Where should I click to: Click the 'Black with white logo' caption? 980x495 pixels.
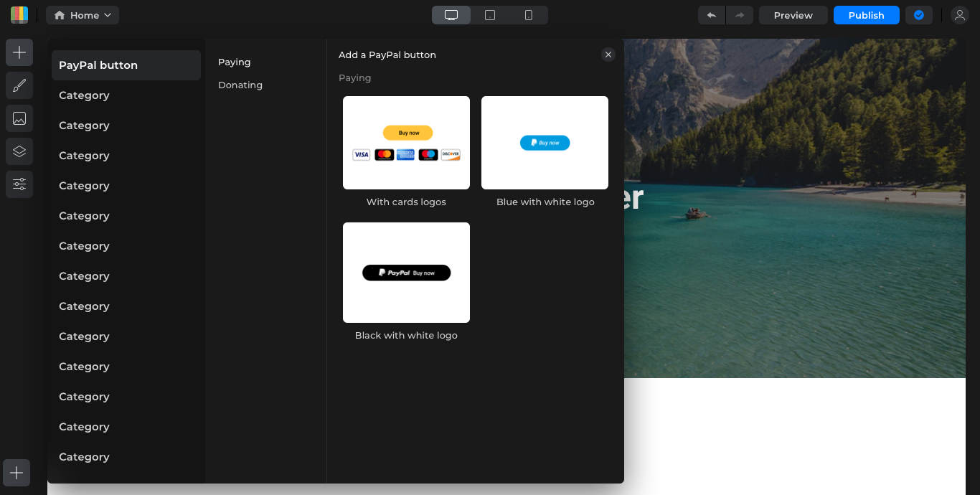pos(406,336)
